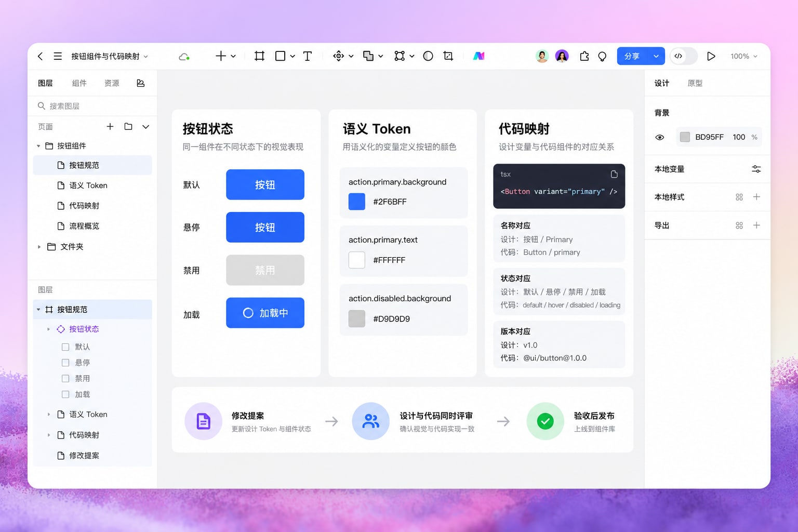Expand the 文件夹 folder
The image size is (798, 532).
tap(39, 247)
